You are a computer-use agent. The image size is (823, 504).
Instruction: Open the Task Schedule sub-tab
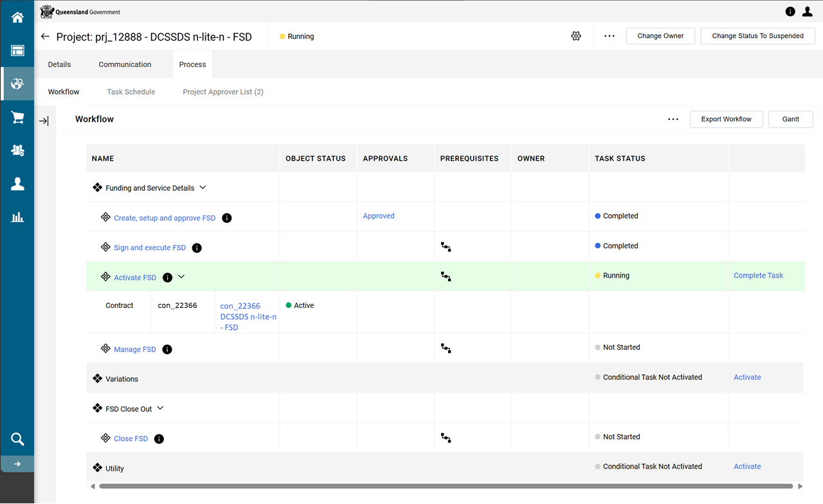coord(131,92)
